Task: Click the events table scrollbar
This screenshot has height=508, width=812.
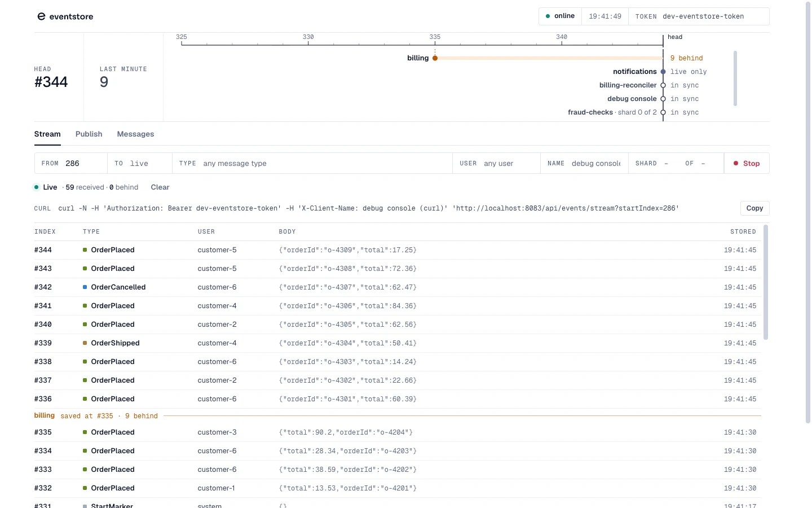Action: click(766, 282)
